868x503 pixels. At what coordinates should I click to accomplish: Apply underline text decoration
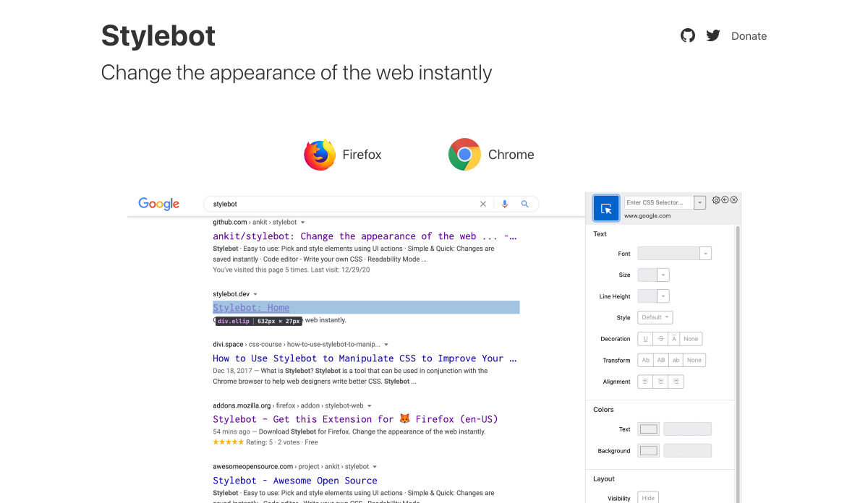pyautogui.click(x=645, y=339)
